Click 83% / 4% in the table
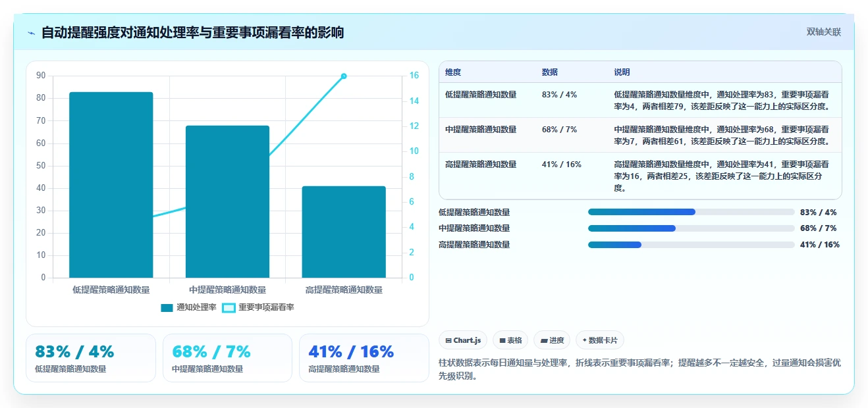The width and height of the screenshot is (868, 408). [x=559, y=95]
